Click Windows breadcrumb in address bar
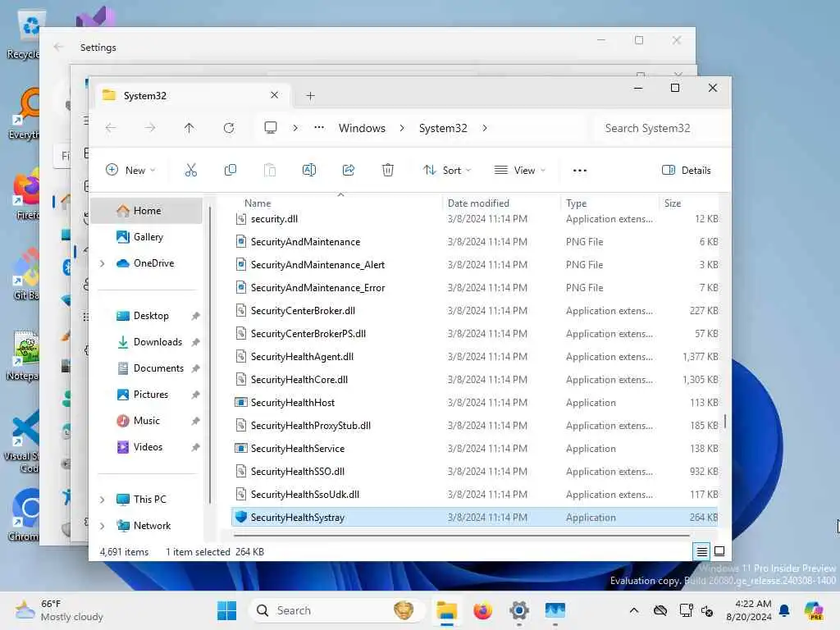Image resolution: width=840 pixels, height=630 pixels. pos(362,128)
